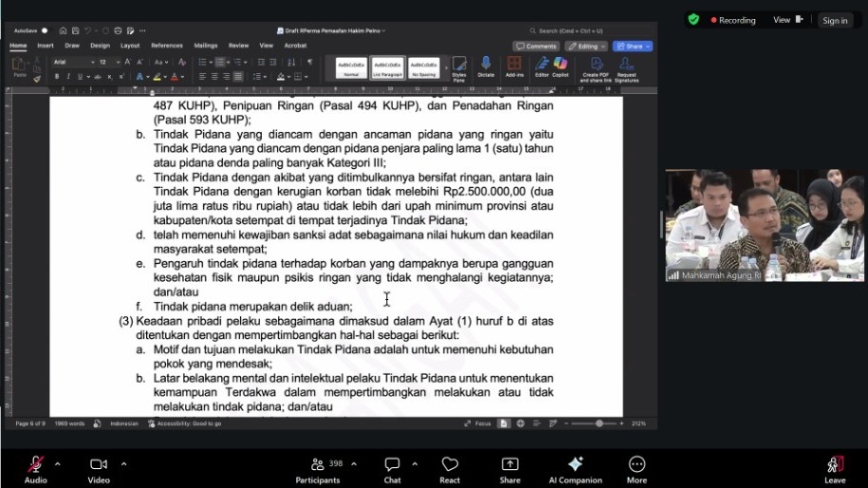Open AI Companion in Zoom
Screen dimensions: 868x488
click(x=575, y=464)
